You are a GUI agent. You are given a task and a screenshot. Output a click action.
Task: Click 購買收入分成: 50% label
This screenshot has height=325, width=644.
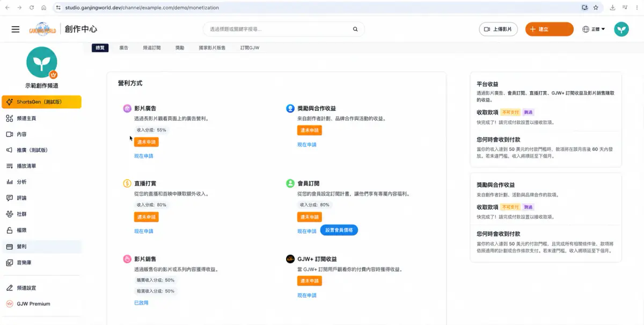(156, 280)
